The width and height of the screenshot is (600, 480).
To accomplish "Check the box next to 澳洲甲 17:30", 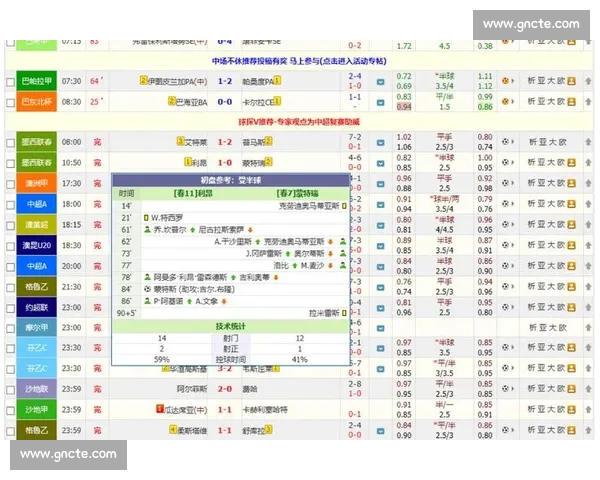I will coord(10,184).
